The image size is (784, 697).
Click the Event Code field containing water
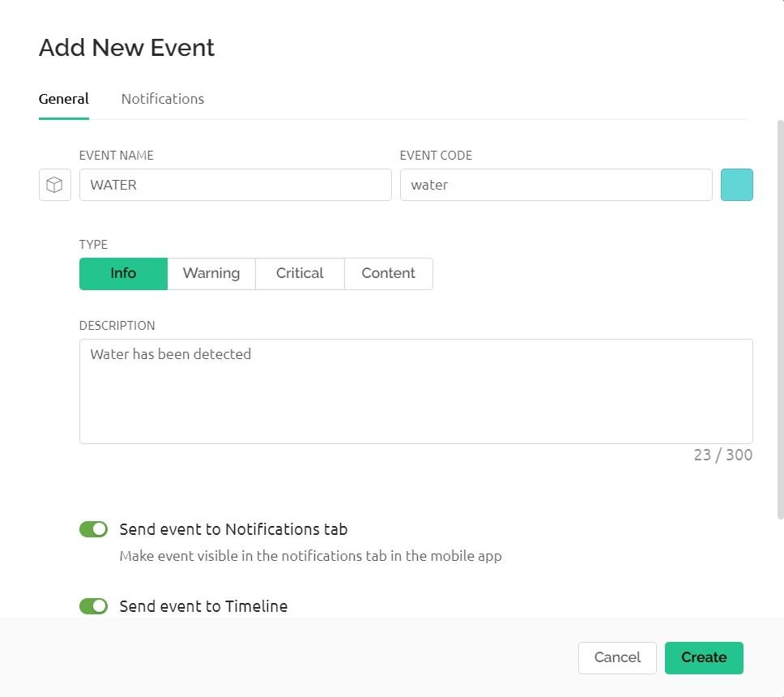tap(556, 185)
